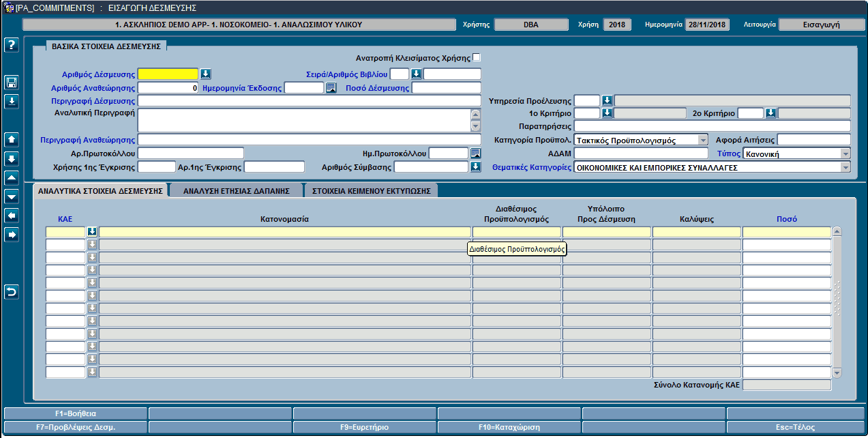
Task: Click the Καλύψεις column header
Action: tap(696, 220)
